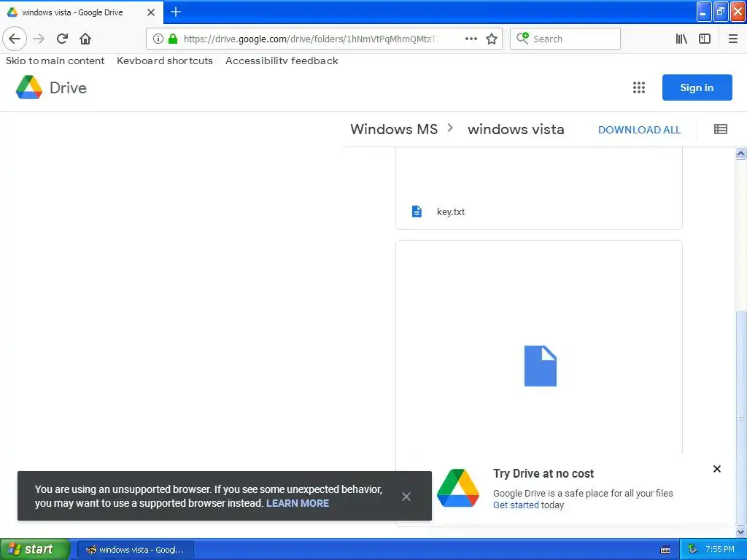This screenshot has width=747, height=560.
Task: Close the windows vista Google Drive tab
Action: coord(150,12)
